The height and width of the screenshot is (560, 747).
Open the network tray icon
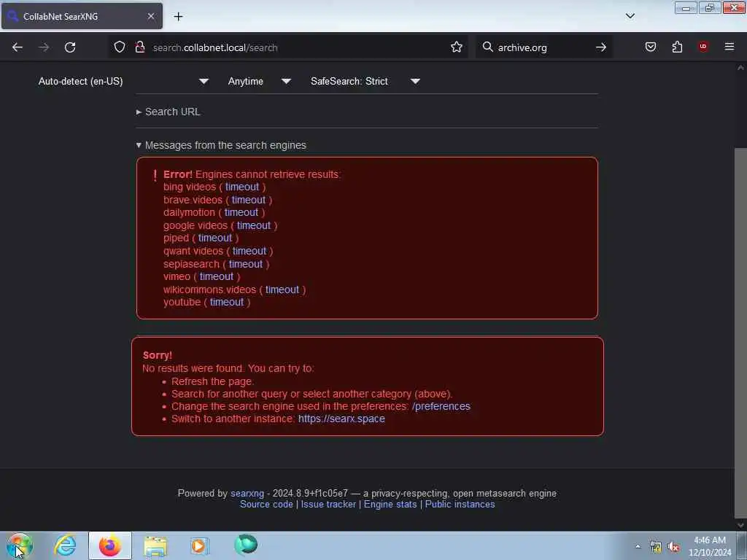tap(656, 547)
